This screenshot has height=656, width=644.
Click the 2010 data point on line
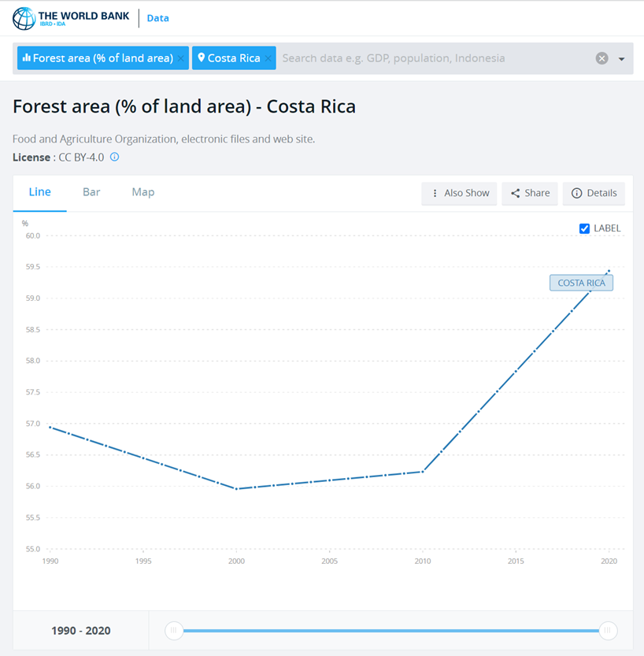423,472
